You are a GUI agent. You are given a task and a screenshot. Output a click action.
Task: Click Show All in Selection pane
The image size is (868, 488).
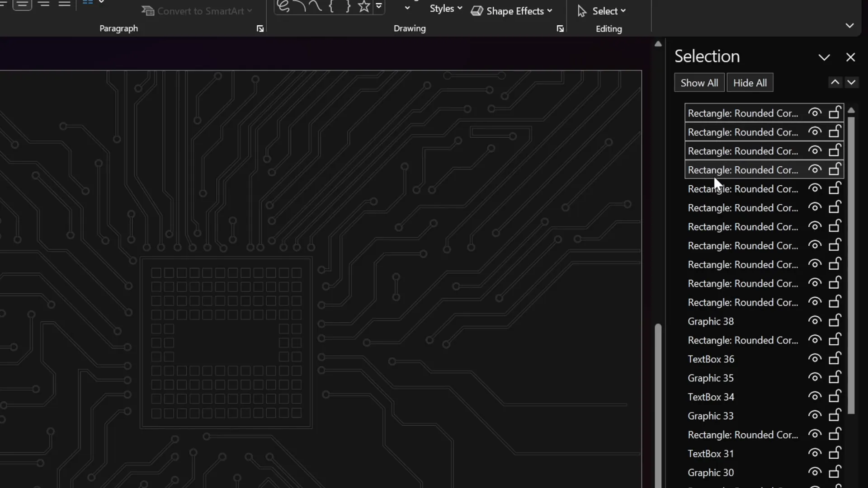tap(699, 83)
